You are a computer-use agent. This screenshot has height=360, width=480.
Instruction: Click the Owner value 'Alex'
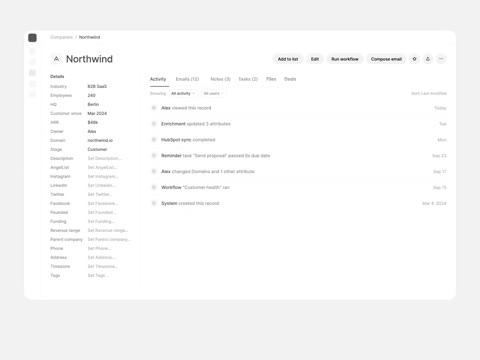tap(92, 131)
